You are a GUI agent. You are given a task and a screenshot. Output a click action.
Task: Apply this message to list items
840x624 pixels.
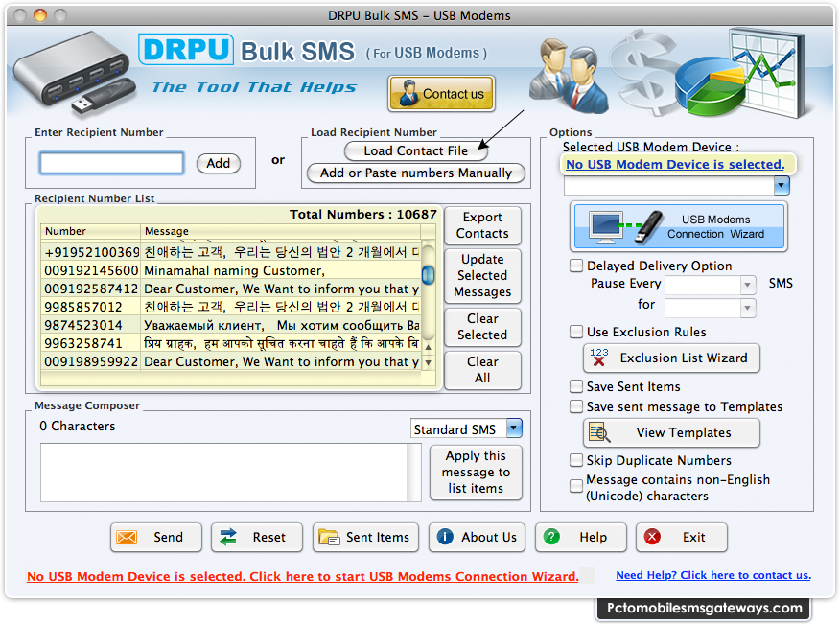point(476,472)
